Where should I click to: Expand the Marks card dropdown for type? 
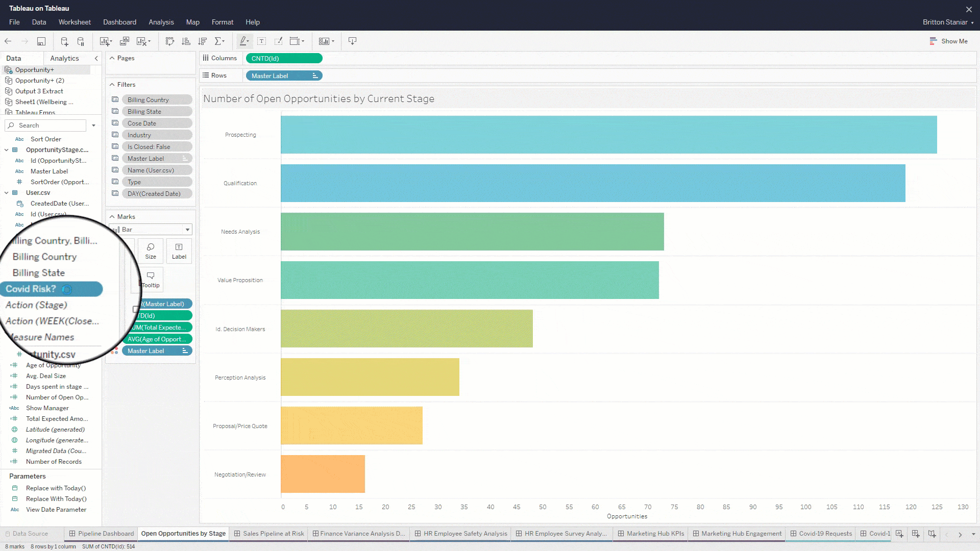pos(187,230)
